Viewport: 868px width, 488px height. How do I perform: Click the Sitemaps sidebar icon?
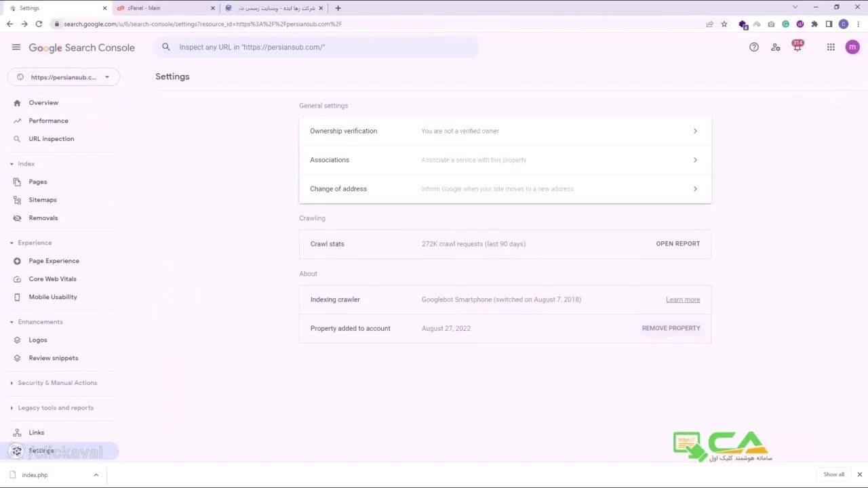17,200
